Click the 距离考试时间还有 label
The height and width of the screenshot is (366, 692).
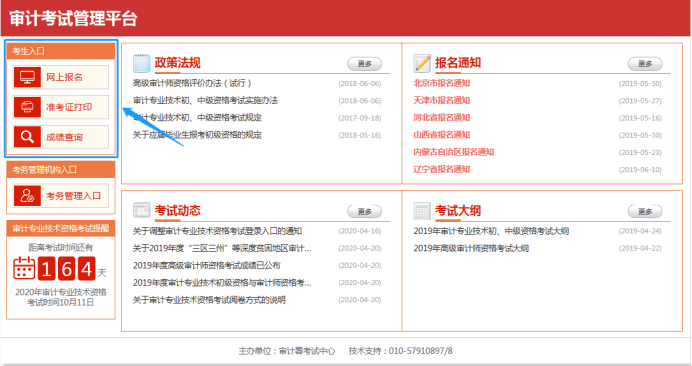tap(61, 247)
